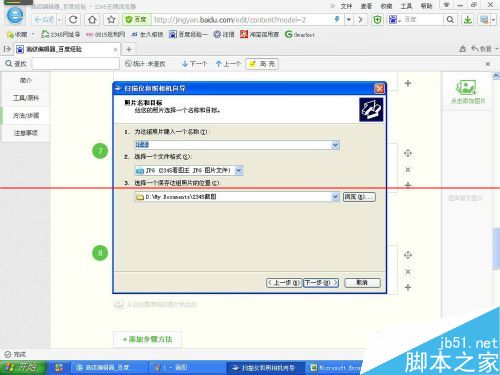Open the 2345网址导航 bookmark
The width and height of the screenshot is (500, 375).
pos(60,34)
